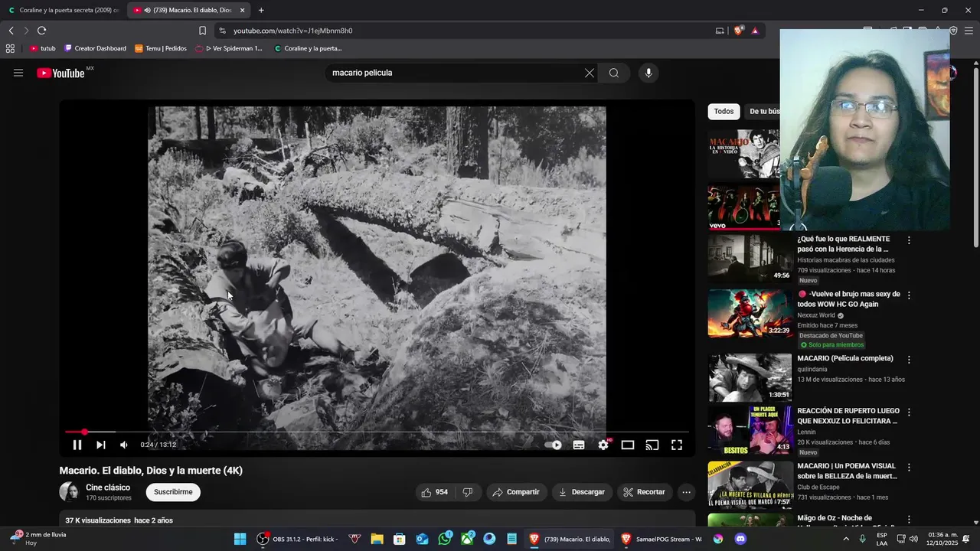
Task: Open options for 'REACCIÓN DE RUPERTO' video
Action: [x=909, y=412]
